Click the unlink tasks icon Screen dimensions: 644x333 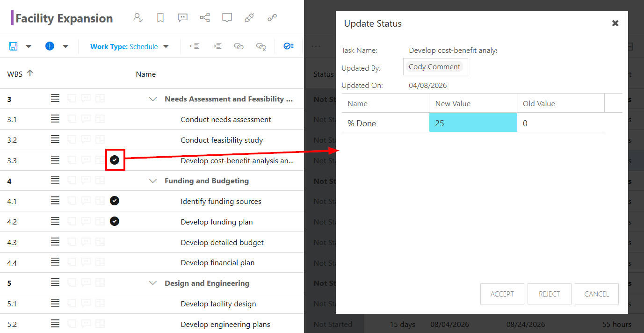click(x=261, y=46)
